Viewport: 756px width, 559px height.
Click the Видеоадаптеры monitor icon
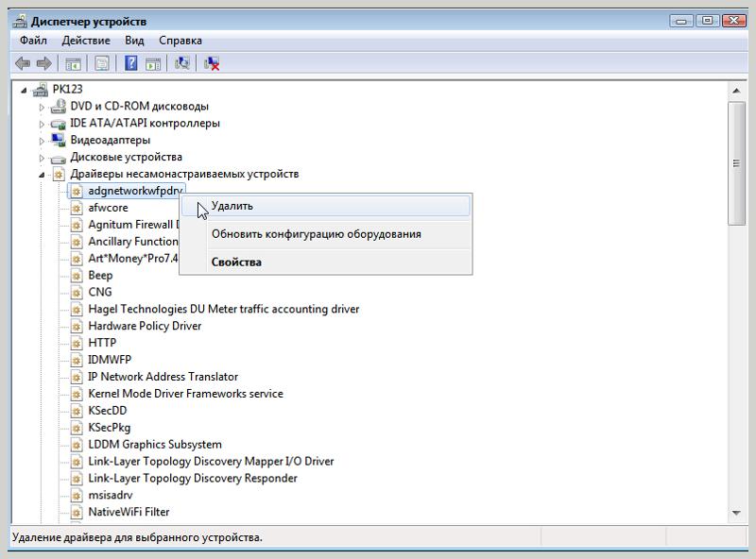[x=59, y=141]
